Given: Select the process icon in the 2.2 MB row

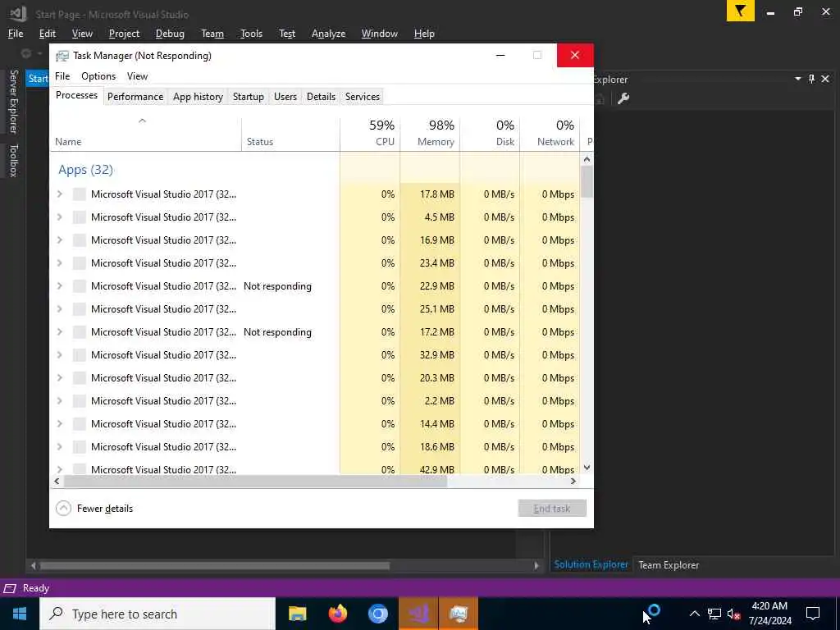Looking at the screenshot, I should pyautogui.click(x=80, y=400).
